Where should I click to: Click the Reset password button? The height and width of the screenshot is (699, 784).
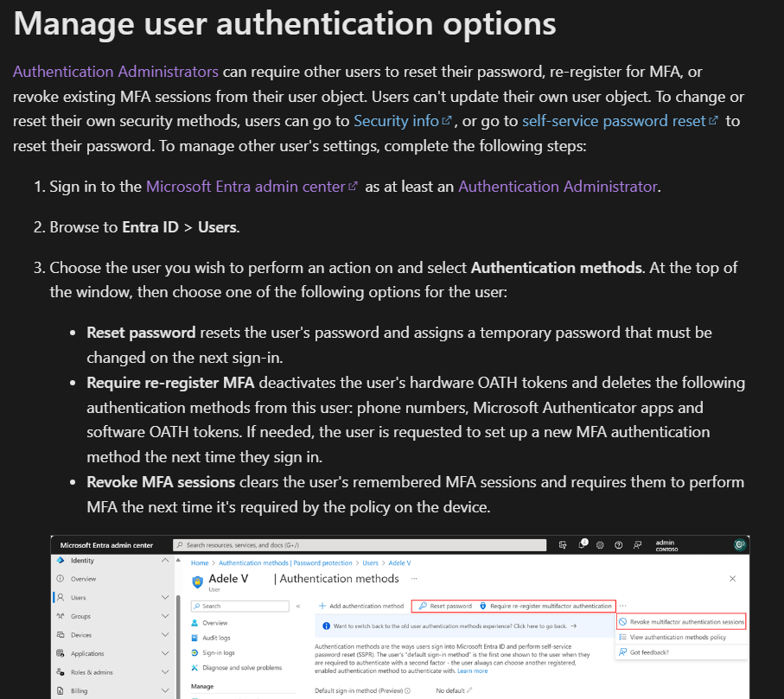445,606
